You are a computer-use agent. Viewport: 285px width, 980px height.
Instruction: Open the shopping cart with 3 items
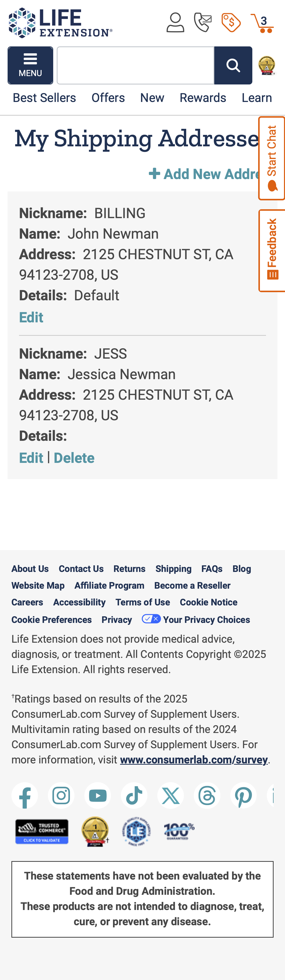pyautogui.click(x=262, y=23)
